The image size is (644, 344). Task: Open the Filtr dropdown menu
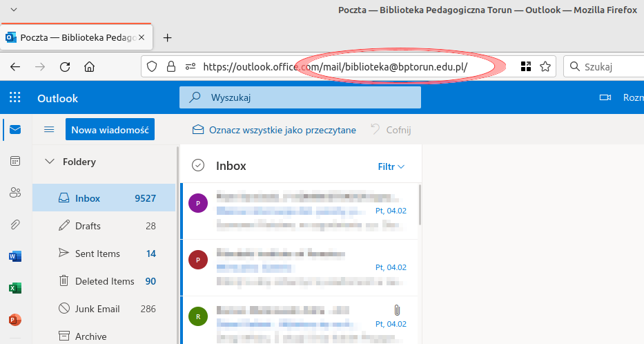click(391, 166)
